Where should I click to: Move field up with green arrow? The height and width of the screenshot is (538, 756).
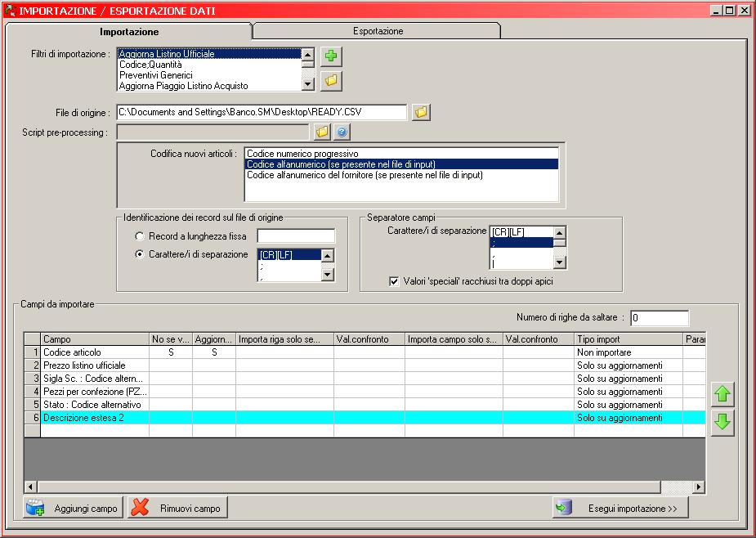pos(722,395)
